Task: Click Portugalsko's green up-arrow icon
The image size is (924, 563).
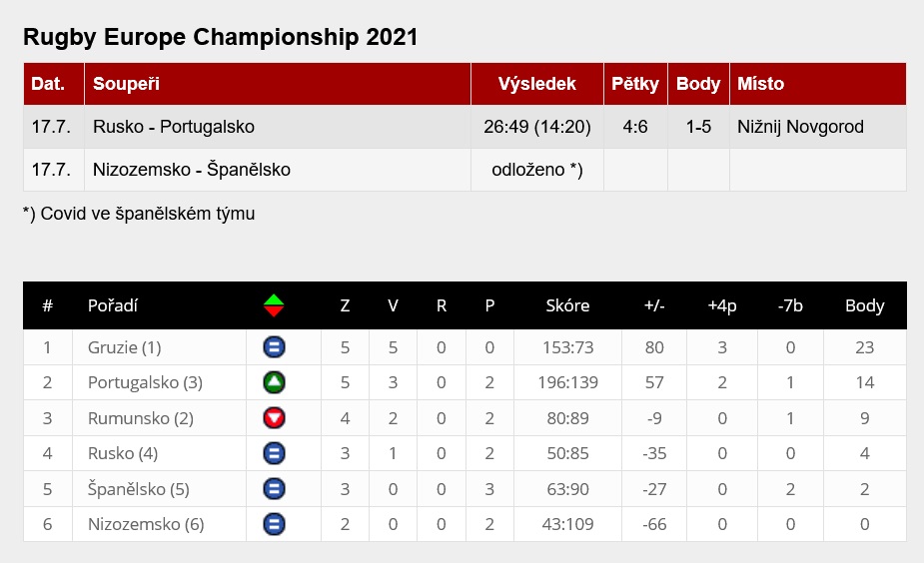Action: click(x=274, y=382)
